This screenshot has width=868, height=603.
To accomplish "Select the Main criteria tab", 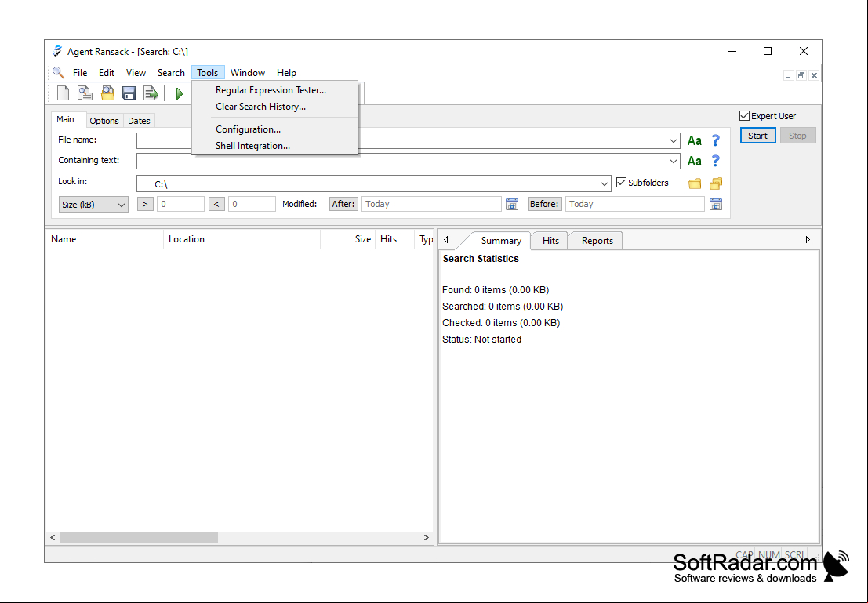I will pyautogui.click(x=65, y=120).
